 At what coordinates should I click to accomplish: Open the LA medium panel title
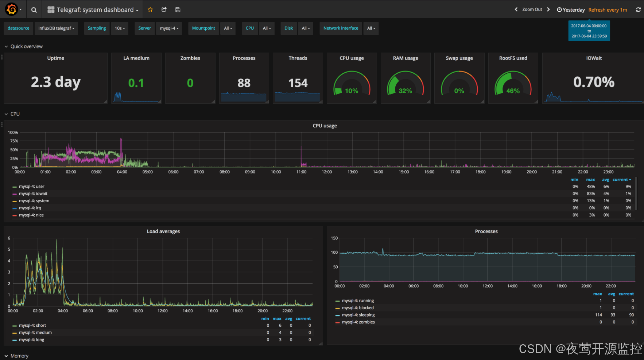136,58
